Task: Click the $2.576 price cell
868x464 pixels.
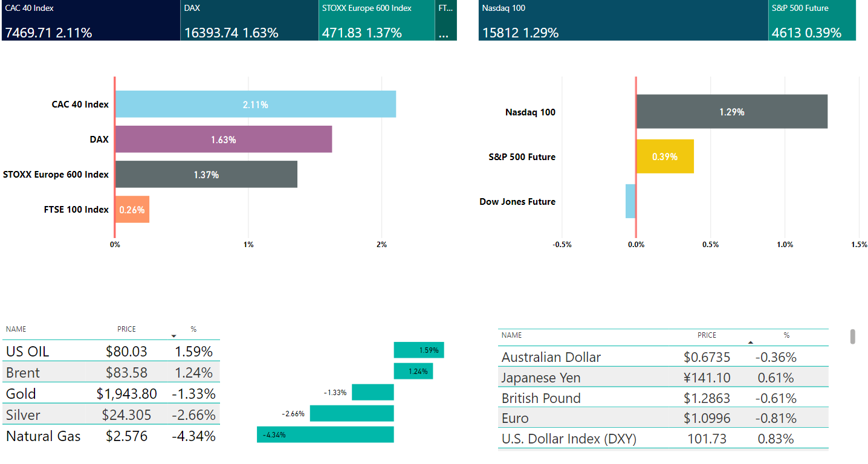Action: point(126,436)
